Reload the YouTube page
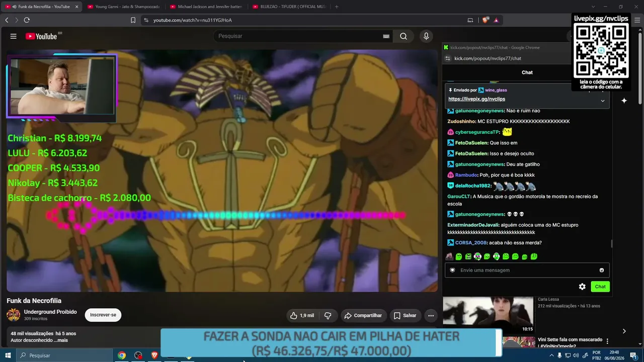Viewport: 644px width, 362px height. tap(27, 20)
